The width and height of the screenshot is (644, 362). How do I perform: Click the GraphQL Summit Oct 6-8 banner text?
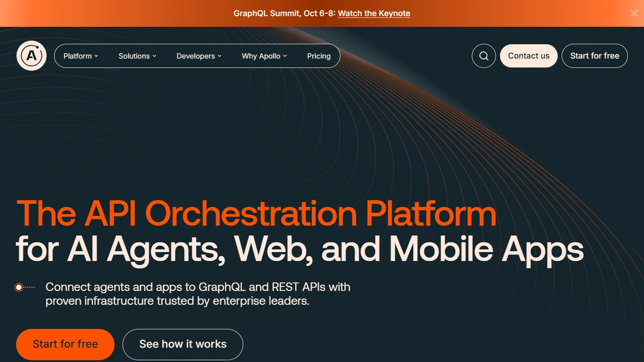(x=284, y=13)
